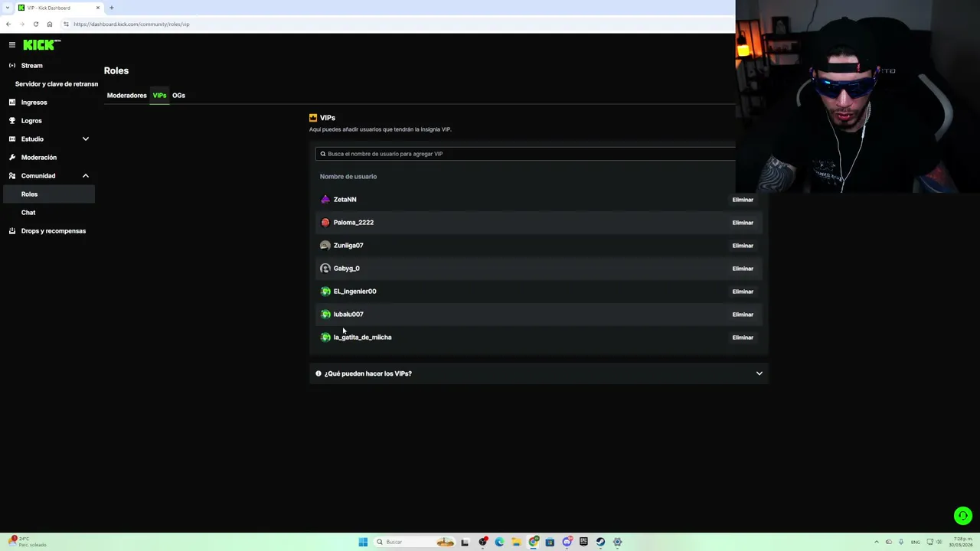The width and height of the screenshot is (980, 551).
Task: Remove EL_ingenier00 from VIPs
Action: pos(743,292)
